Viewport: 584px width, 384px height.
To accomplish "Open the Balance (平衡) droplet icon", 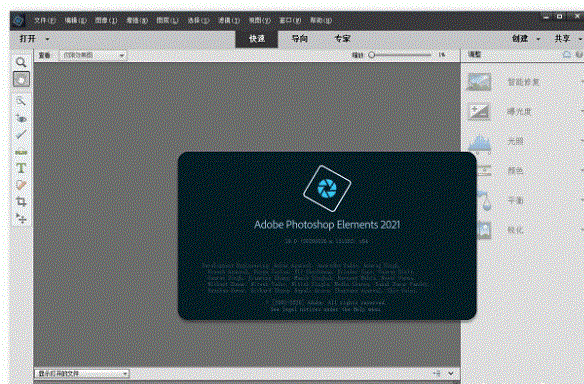I will tap(484, 200).
